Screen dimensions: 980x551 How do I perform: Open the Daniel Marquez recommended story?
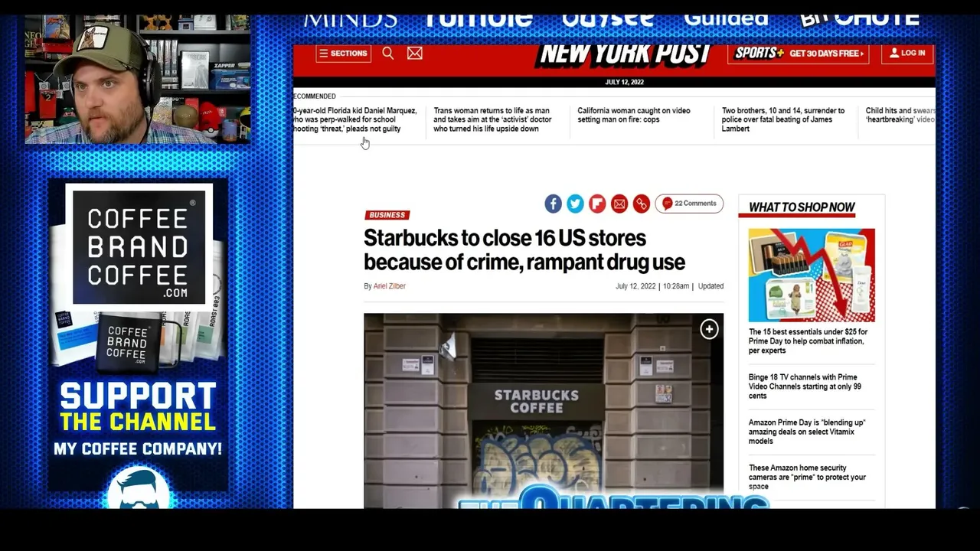355,119
